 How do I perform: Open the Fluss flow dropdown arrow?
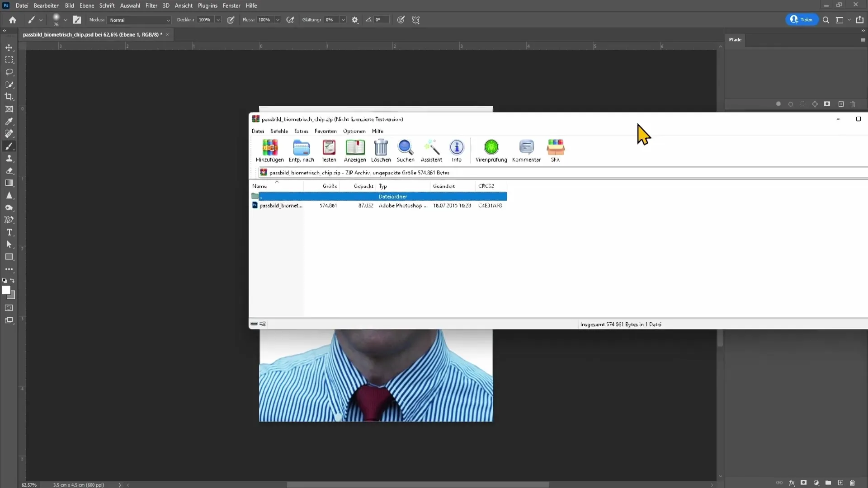(278, 20)
